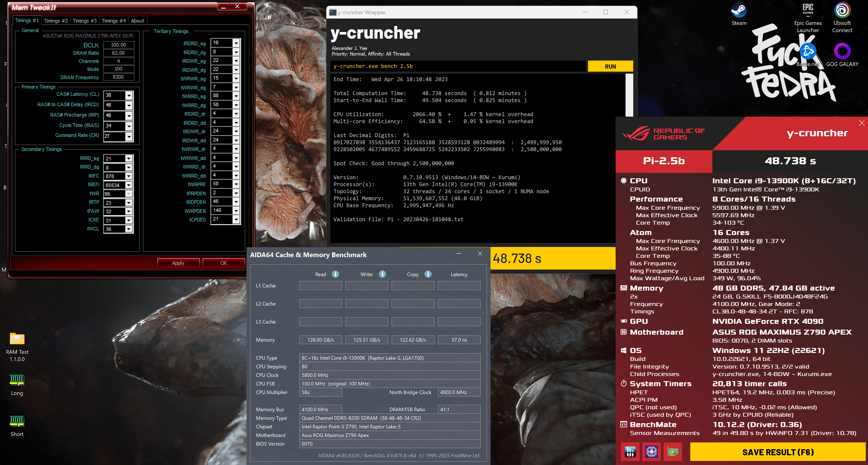The image size is (868, 465).
Task: Click the BenchMate version row icon
Action: tap(624, 424)
